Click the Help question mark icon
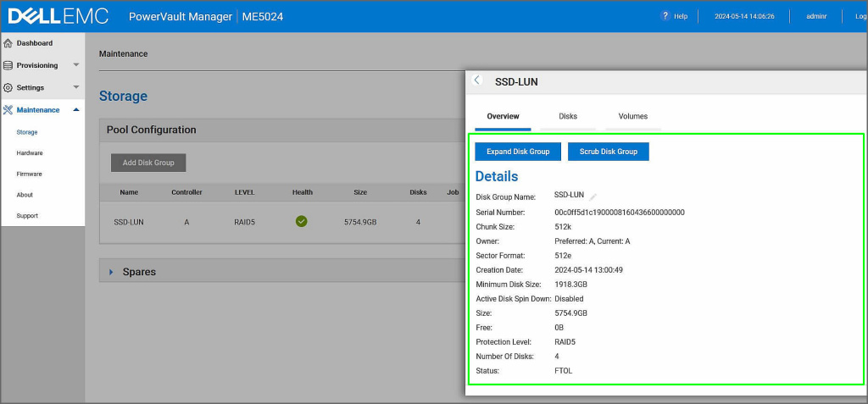868x404 pixels. tap(665, 16)
